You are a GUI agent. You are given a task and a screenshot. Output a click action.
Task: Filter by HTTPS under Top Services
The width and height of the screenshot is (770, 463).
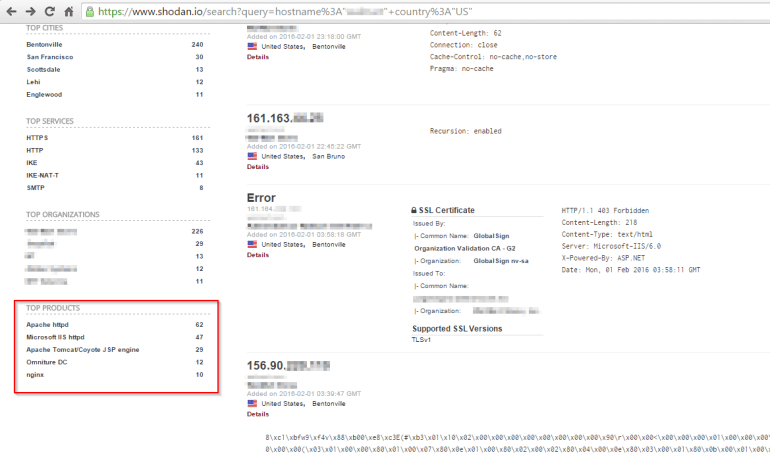click(x=37, y=137)
